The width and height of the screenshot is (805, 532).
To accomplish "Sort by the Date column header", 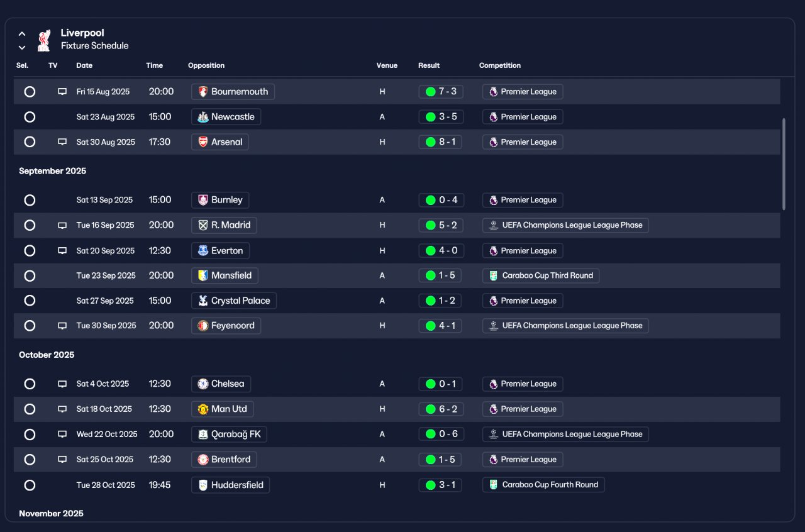I will (x=84, y=65).
